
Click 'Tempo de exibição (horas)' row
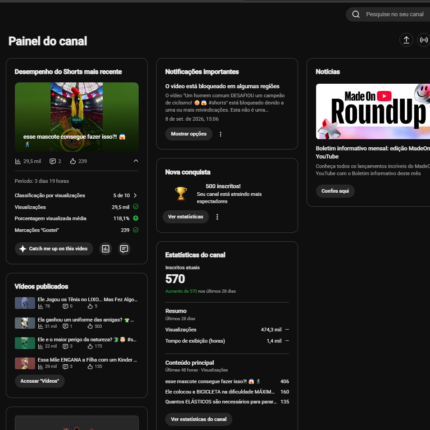pos(227,341)
